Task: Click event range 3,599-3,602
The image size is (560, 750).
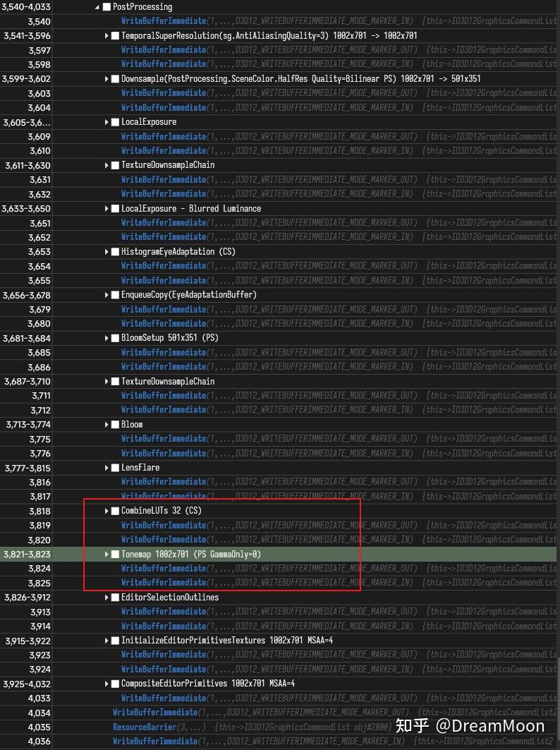Action: [x=26, y=79]
